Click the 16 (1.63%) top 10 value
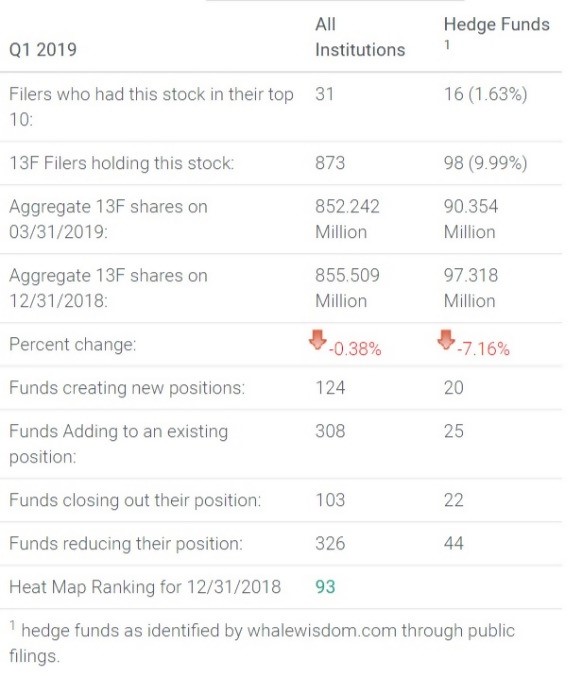This screenshot has height=676, width=582. [485, 94]
